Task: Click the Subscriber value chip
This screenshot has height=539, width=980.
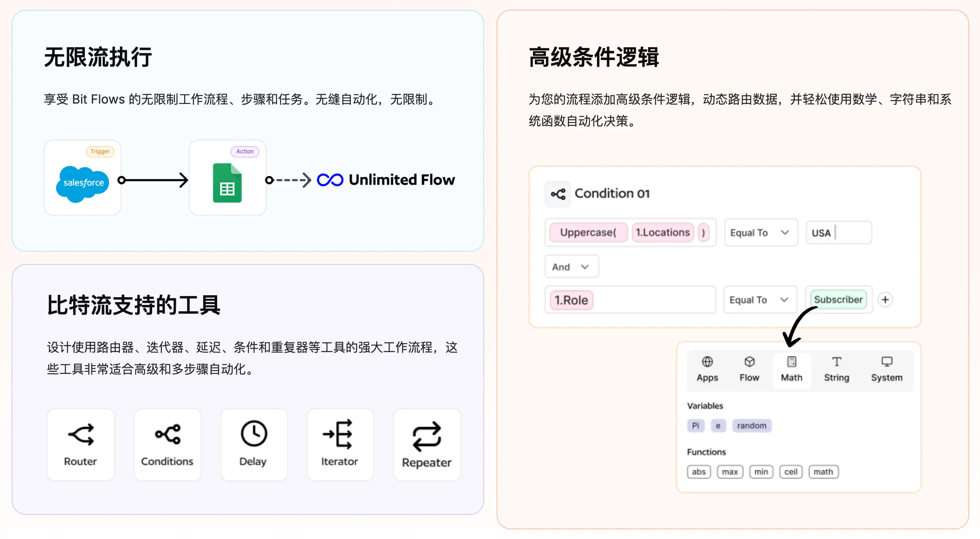Action: click(x=838, y=299)
